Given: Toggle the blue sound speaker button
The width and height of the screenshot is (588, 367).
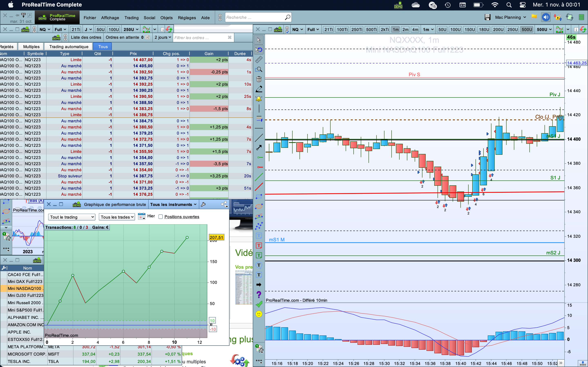Looking at the screenshot, I should point(546,17).
